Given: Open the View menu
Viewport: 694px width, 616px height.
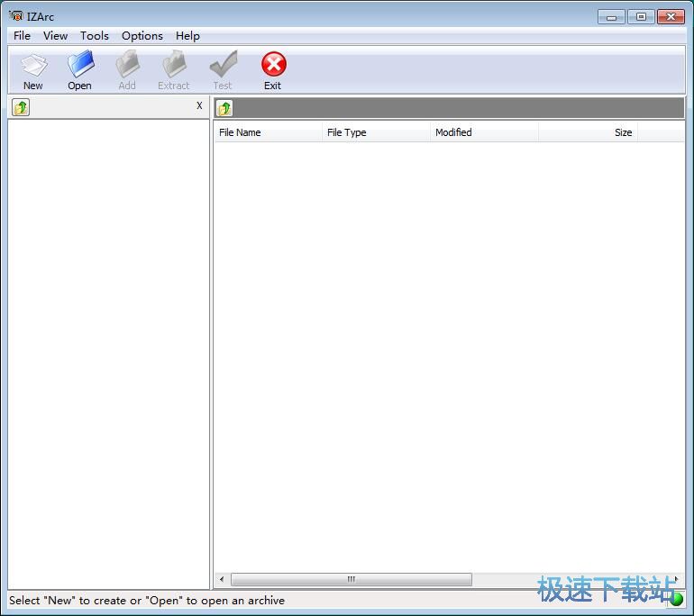Looking at the screenshot, I should pyautogui.click(x=55, y=36).
